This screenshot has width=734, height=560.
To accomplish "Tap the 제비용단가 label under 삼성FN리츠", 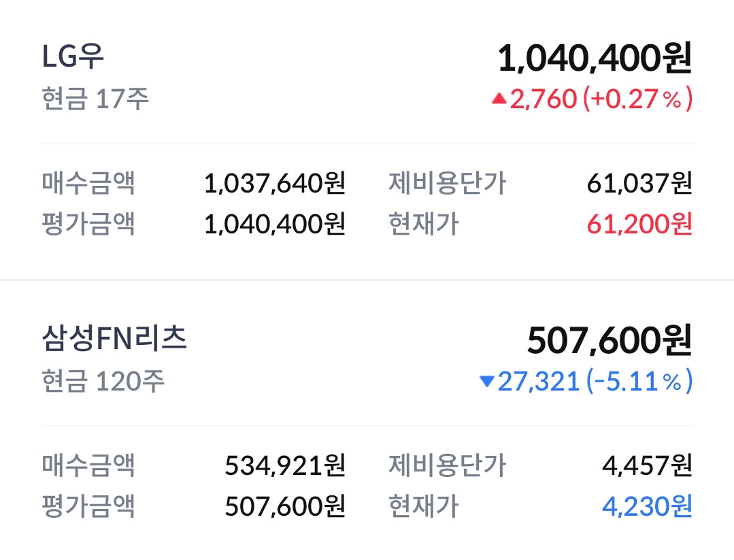I will tap(448, 465).
